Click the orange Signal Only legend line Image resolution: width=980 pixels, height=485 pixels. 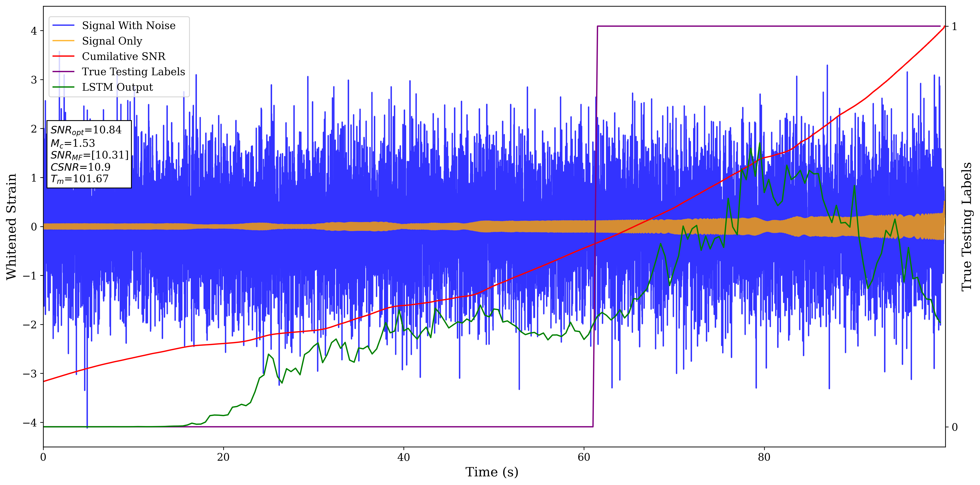pos(63,41)
